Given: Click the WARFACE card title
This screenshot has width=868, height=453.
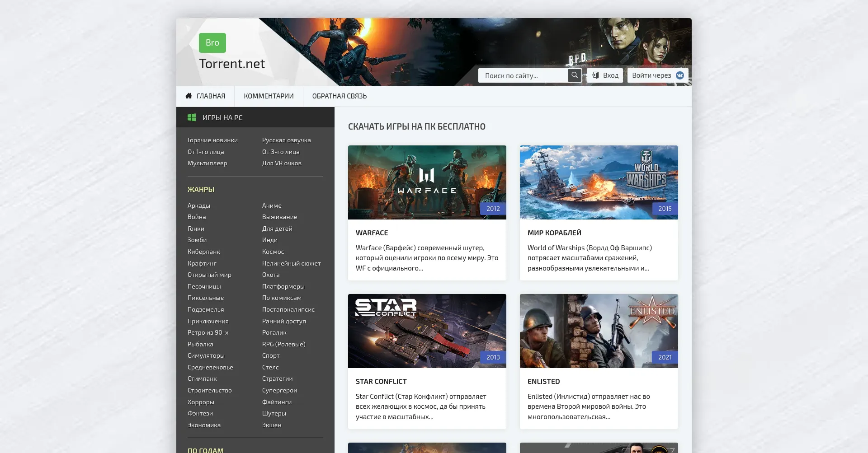Looking at the screenshot, I should click(372, 233).
